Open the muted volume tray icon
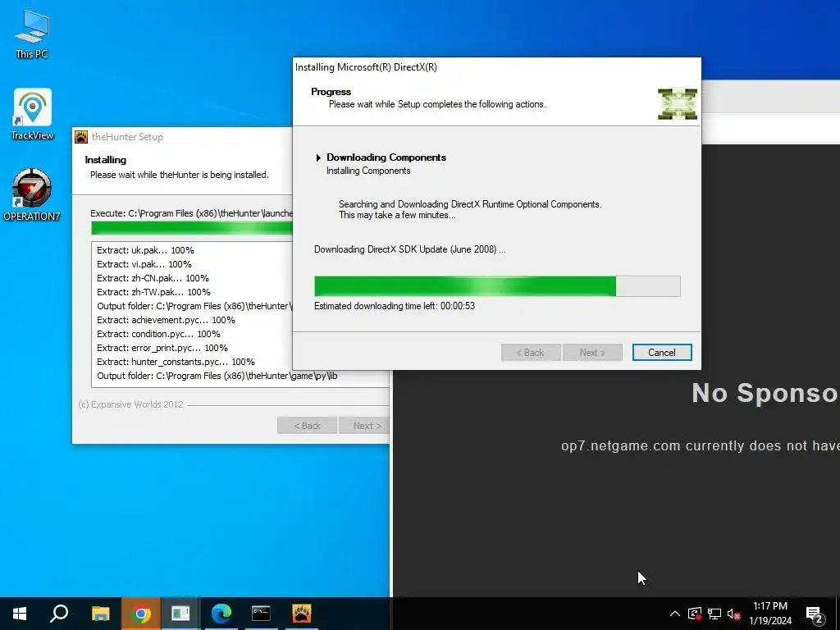Image resolution: width=840 pixels, height=630 pixels. (x=733, y=614)
